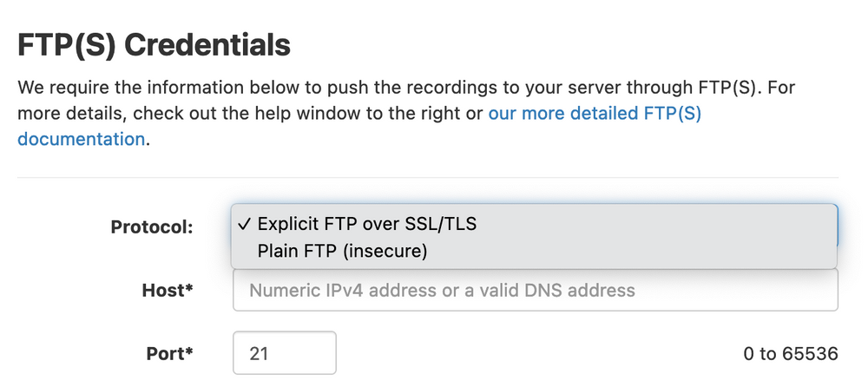Open the detailed FTP(S) documentation link
This screenshot has width=868, height=387.
coord(594,114)
